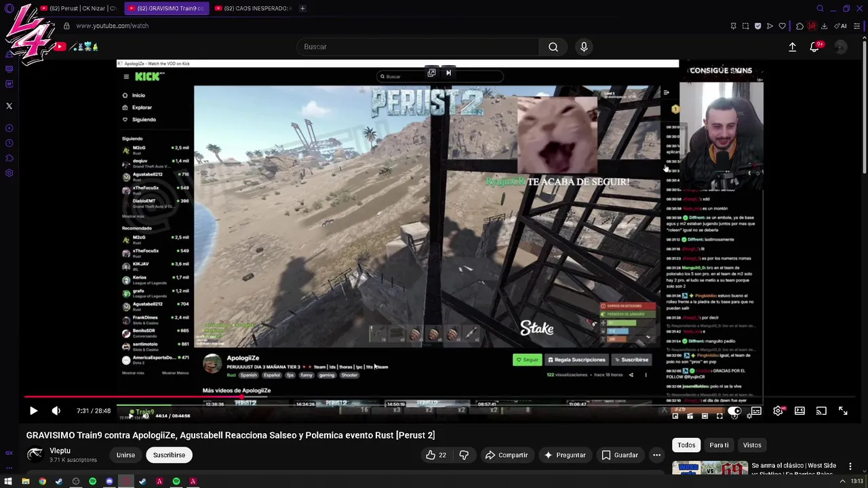Open Windows Start menu

(8, 481)
